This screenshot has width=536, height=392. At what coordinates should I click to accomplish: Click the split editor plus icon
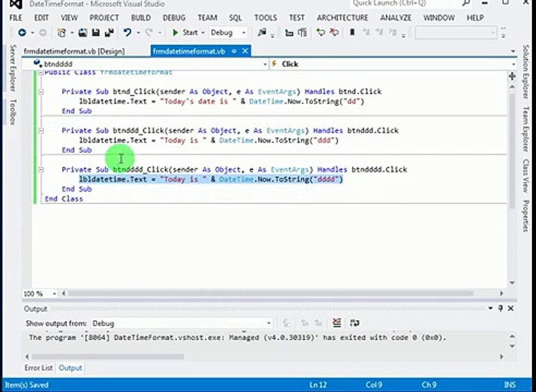pos(512,76)
